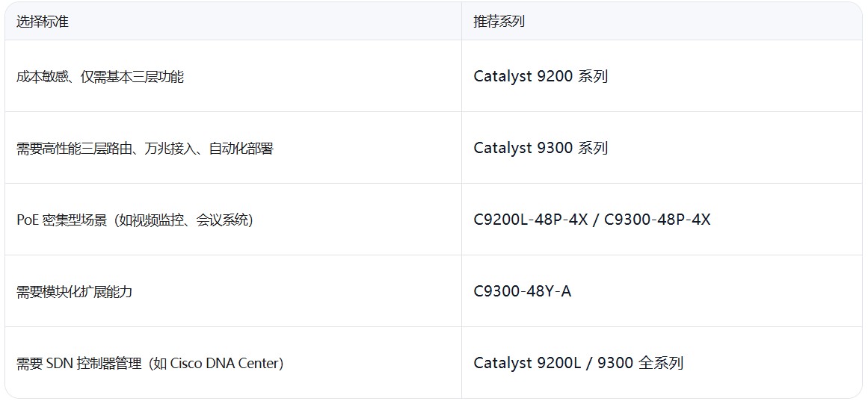Click the 选择标准 column header
The height and width of the screenshot is (404, 868).
(x=43, y=22)
